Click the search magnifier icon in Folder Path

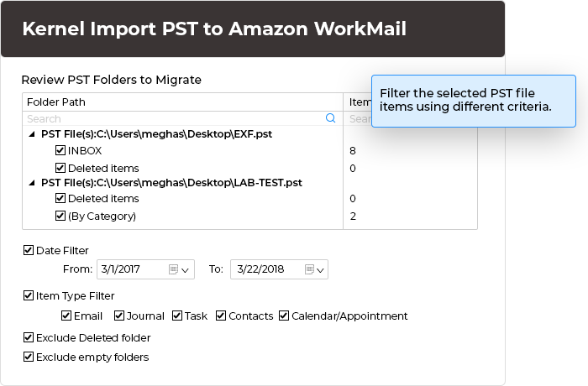click(331, 119)
